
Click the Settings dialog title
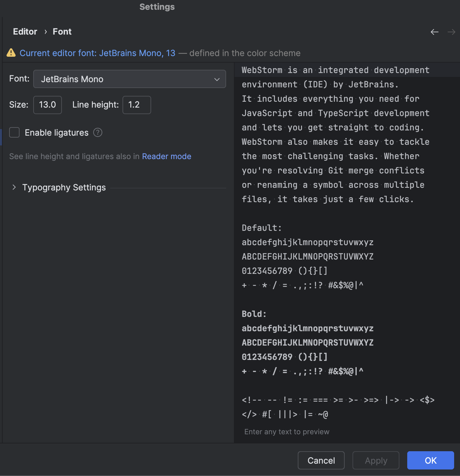coord(157,7)
